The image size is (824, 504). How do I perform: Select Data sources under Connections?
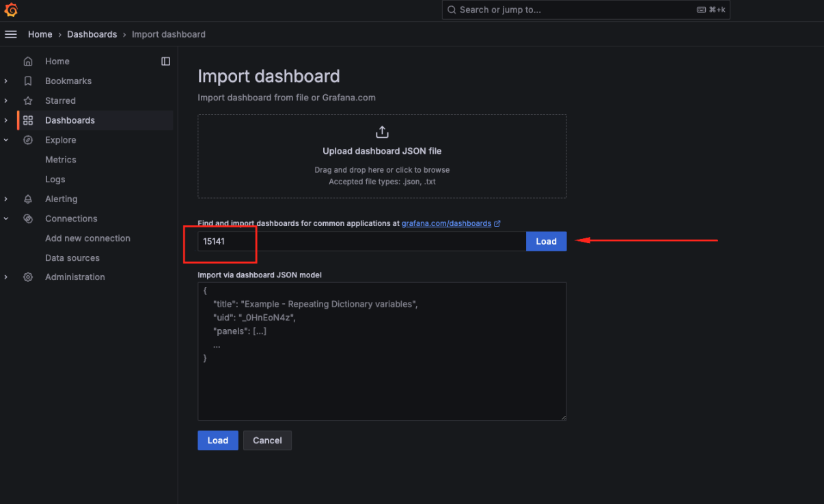[x=72, y=258]
